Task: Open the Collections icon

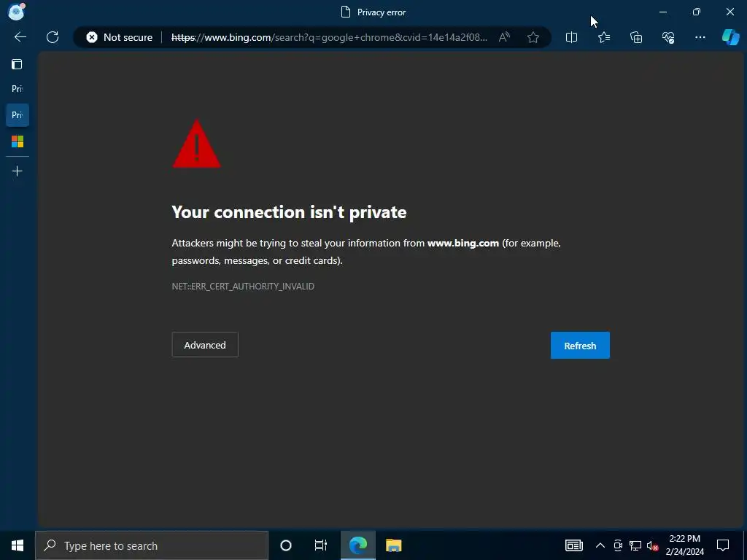Action: click(636, 37)
